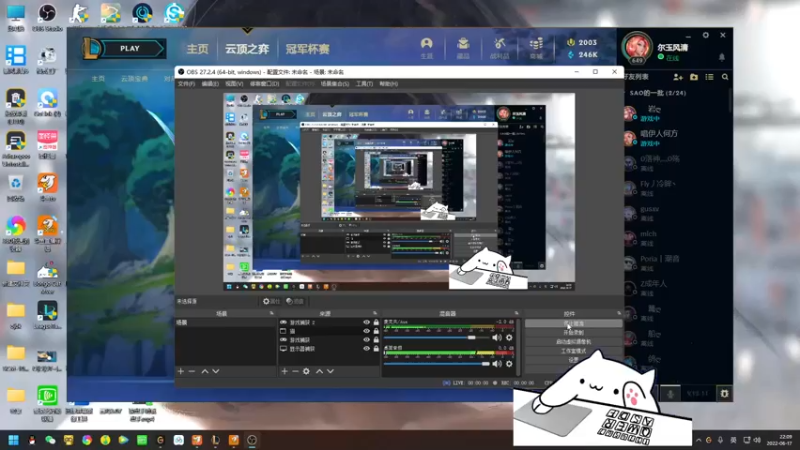Add a new source with plus icon
Viewport: 800px width, 450px height.
(x=285, y=371)
